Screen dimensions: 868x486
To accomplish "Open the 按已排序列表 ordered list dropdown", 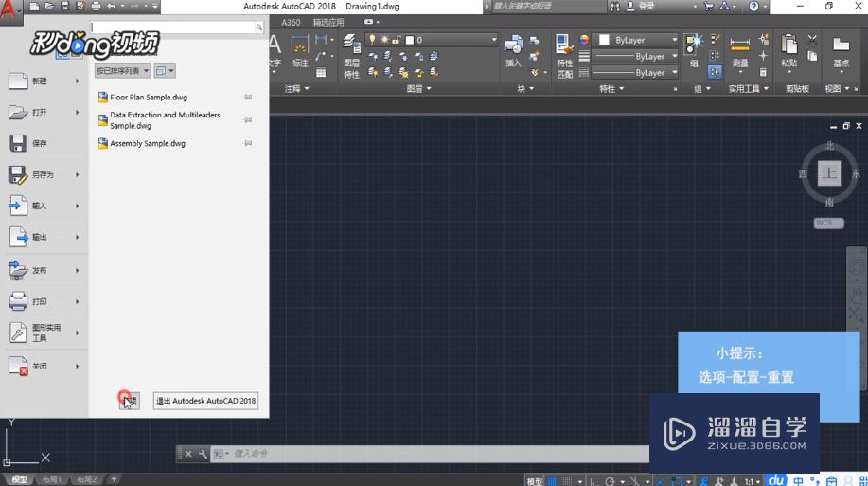I will tap(122, 71).
